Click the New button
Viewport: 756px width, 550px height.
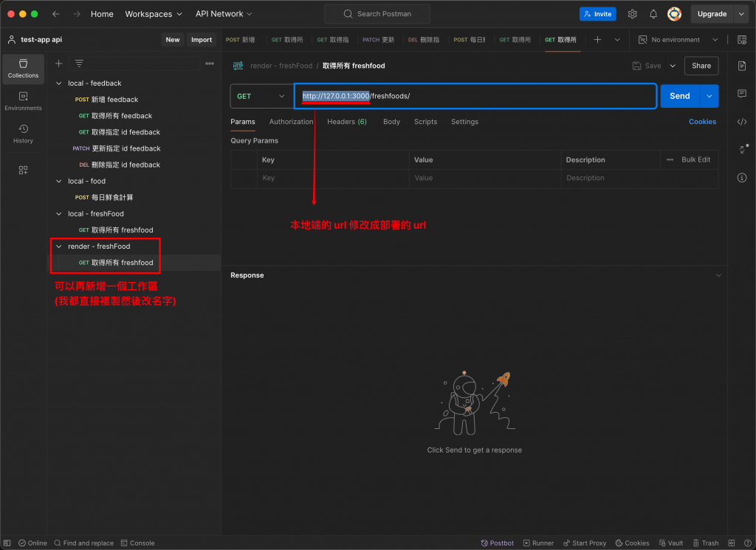pyautogui.click(x=173, y=40)
